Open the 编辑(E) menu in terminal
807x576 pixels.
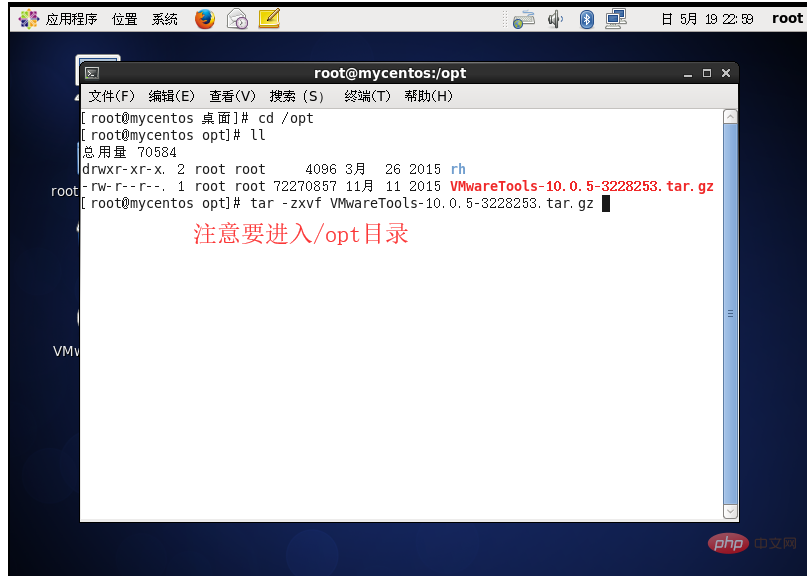point(171,96)
